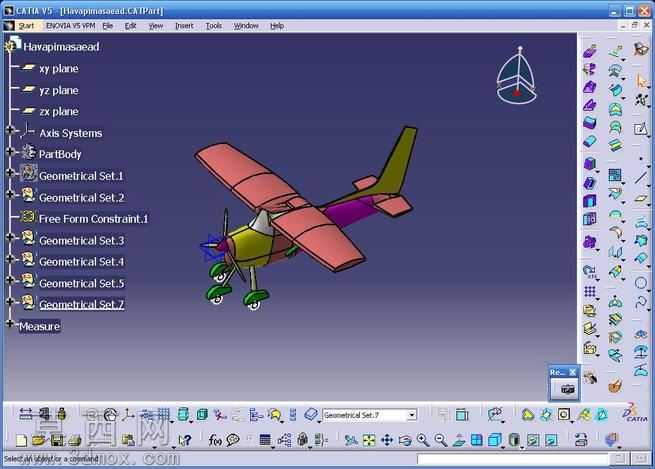655x469 pixels.
Task: Open the View menu
Action: pyautogui.click(x=156, y=26)
